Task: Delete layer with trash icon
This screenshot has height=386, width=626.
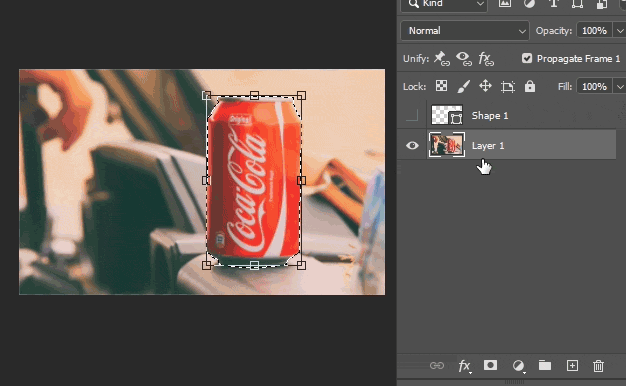Action: 598,366
